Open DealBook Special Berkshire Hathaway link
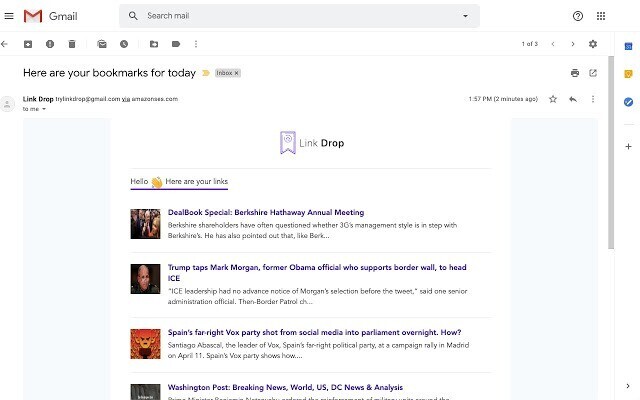Image resolution: width=640 pixels, height=400 pixels. (x=266, y=212)
